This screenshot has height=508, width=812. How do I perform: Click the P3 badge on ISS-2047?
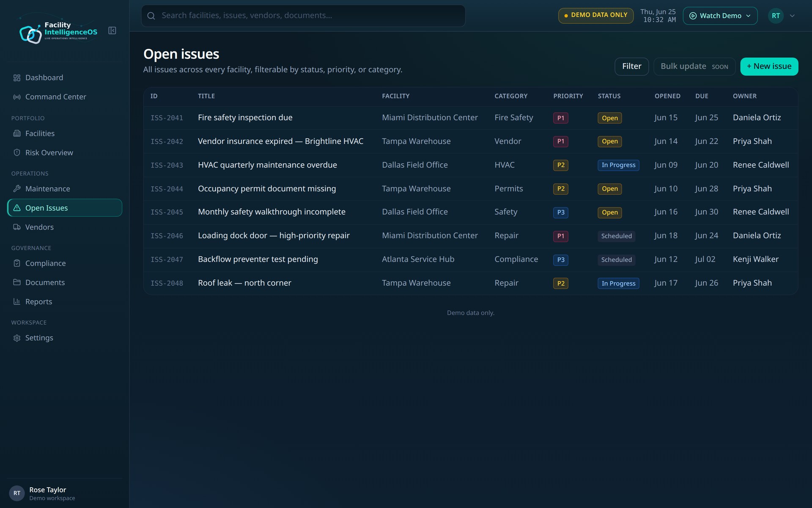[x=560, y=260]
